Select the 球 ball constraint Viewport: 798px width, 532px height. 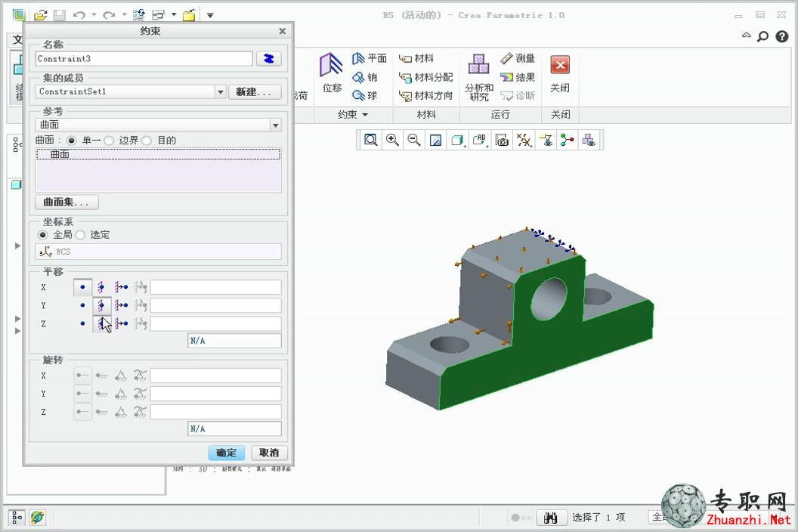[365, 96]
